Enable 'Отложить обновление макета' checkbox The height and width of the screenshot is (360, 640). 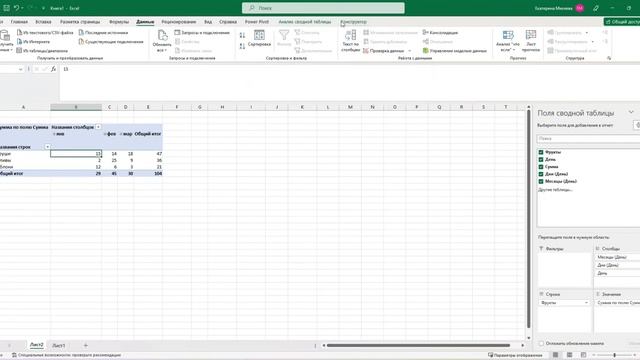point(541,344)
